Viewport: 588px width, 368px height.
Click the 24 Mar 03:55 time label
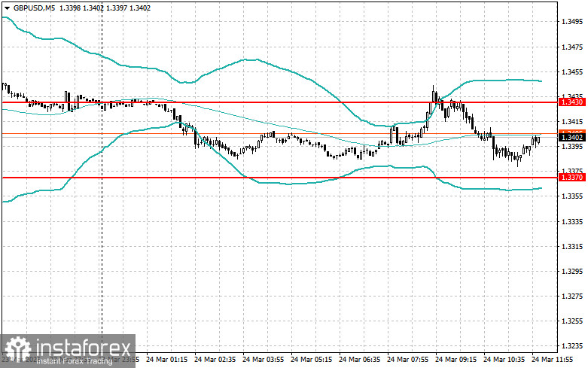[x=264, y=360]
